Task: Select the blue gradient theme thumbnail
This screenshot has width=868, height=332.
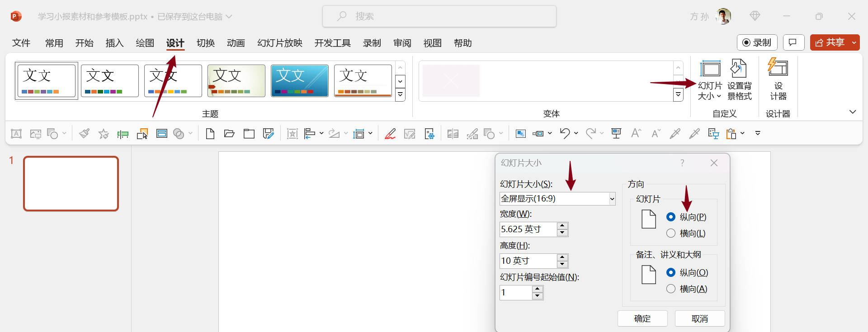Action: (x=299, y=80)
